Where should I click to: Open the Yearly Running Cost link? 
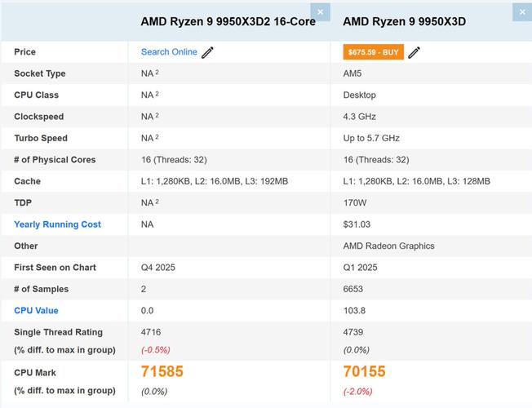coord(57,224)
